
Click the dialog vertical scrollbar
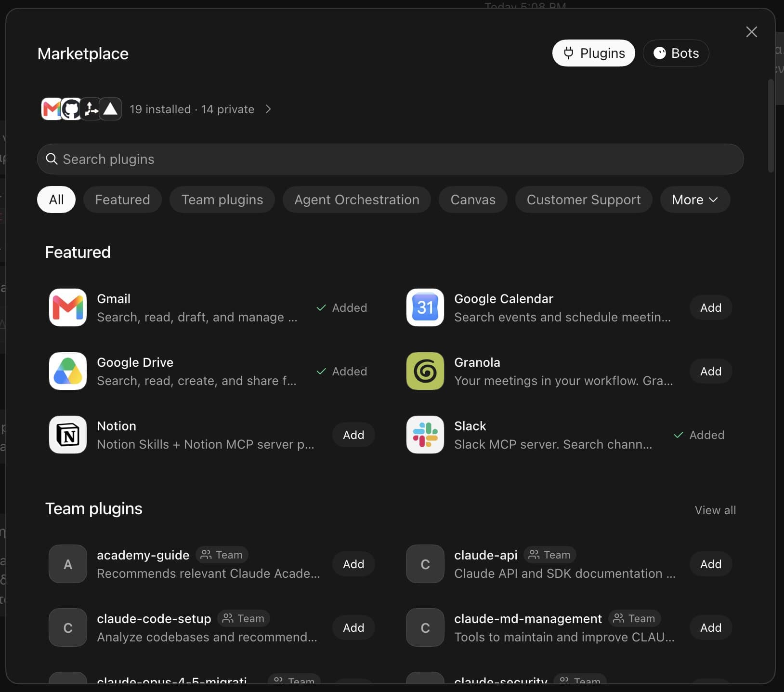(771, 125)
